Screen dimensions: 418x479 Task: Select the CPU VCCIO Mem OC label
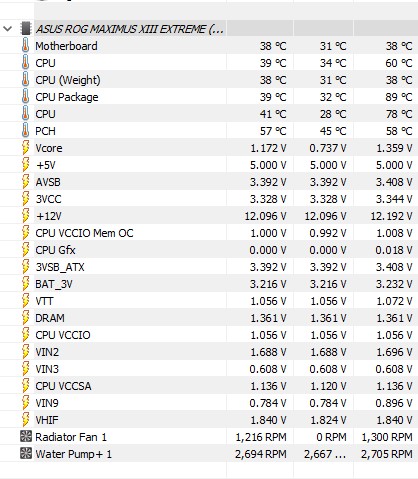(84, 233)
